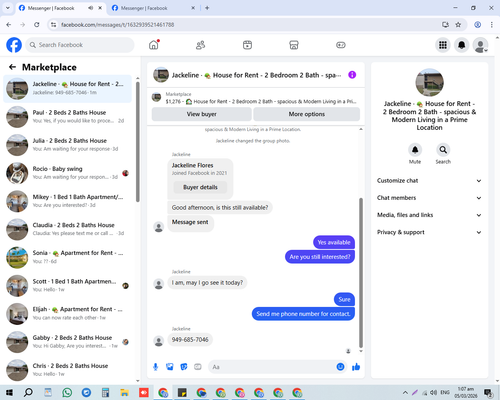500x400 pixels.
Task: Attach a photo with the image icon
Action: coord(170,367)
